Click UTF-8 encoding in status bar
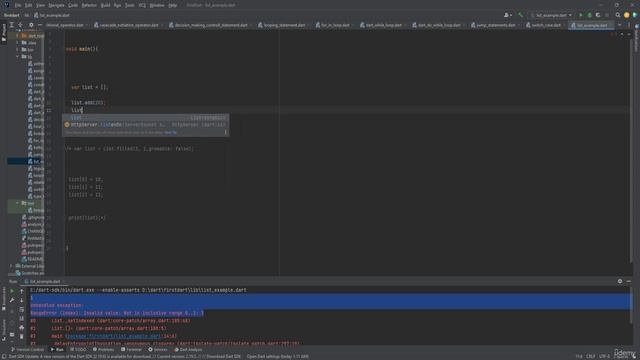640x360 pixels. [604, 356]
